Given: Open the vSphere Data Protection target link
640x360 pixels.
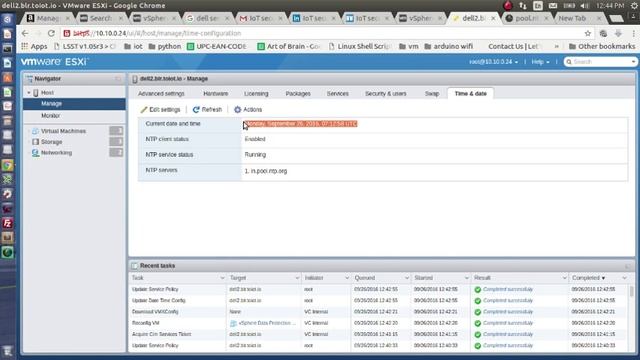Looking at the screenshot, I should (267, 323).
